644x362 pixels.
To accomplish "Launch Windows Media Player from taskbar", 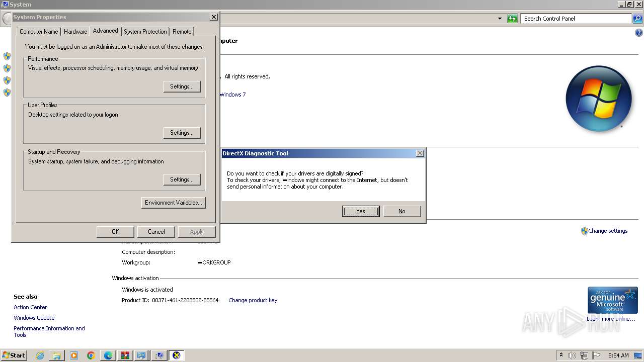I will tap(74, 355).
